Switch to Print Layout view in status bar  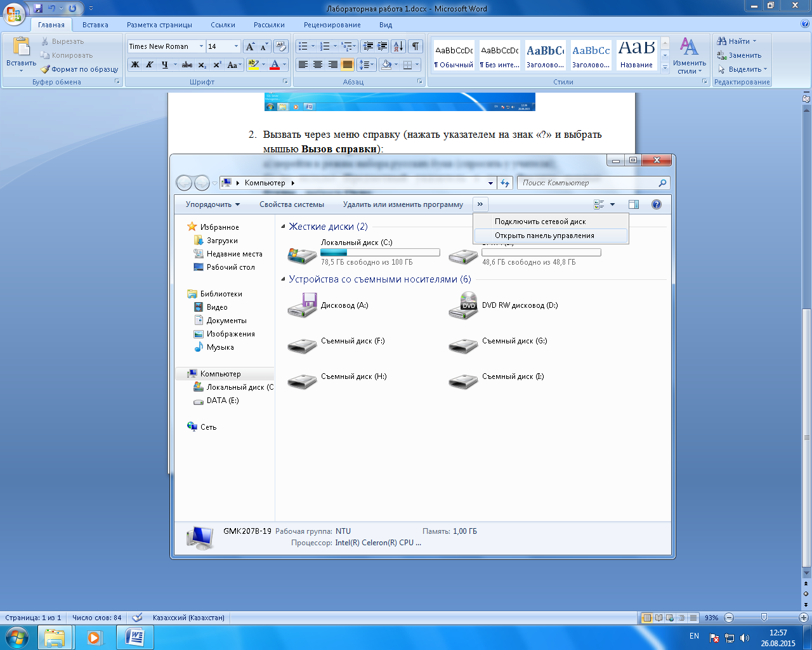[x=647, y=618]
